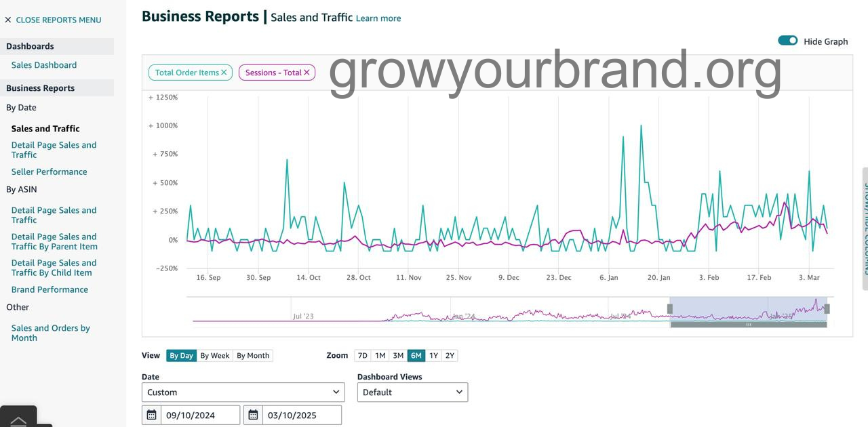Open the Seller Performance report

point(49,171)
